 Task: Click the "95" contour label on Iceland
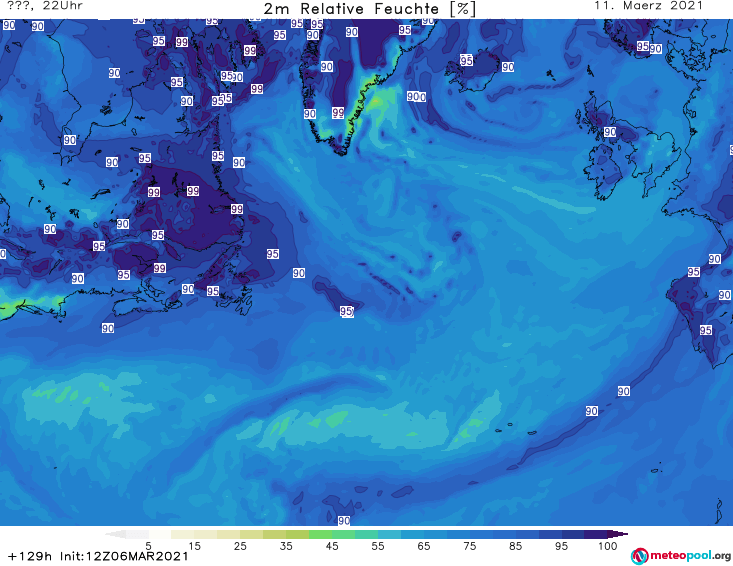[x=466, y=61]
